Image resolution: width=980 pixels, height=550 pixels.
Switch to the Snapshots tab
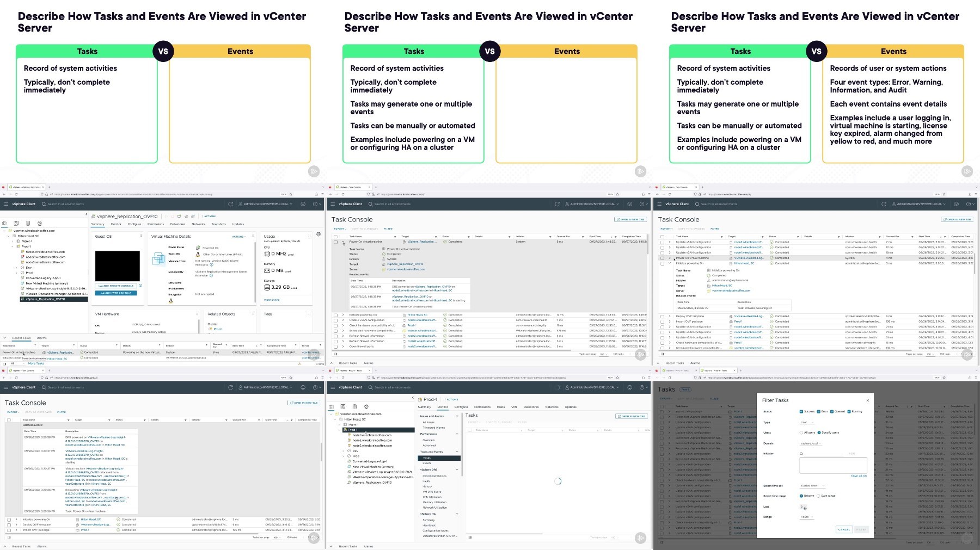[x=218, y=224]
